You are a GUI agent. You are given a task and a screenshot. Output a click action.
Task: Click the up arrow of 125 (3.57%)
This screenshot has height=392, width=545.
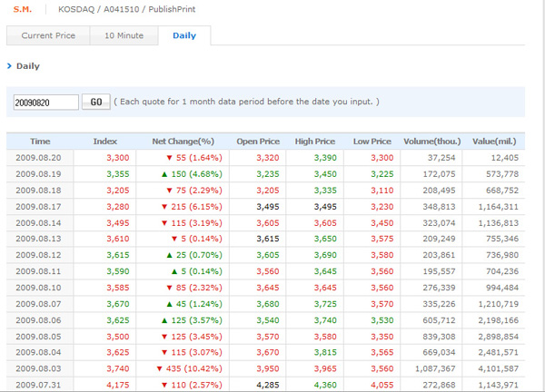coord(164,320)
